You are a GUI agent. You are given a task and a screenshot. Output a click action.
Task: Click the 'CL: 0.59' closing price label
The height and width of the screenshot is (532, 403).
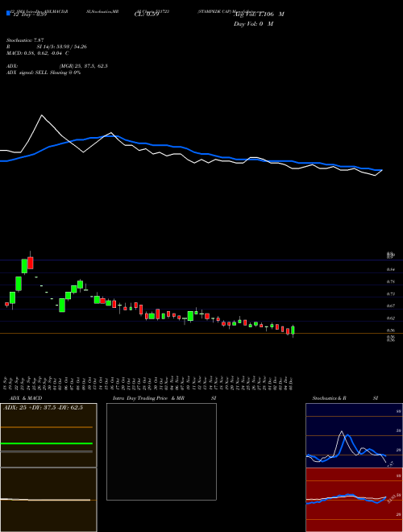click(147, 15)
